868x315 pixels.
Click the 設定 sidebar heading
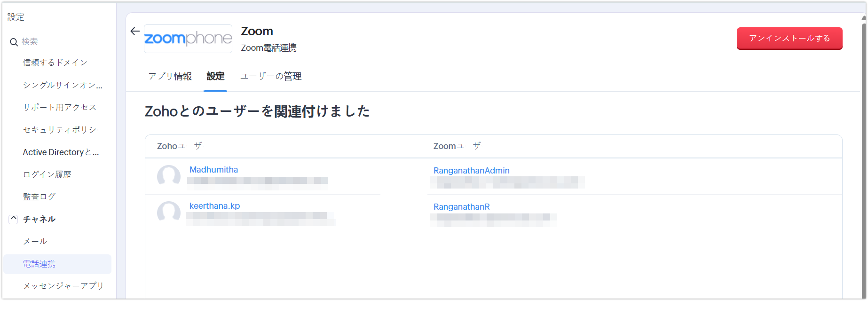point(16,17)
